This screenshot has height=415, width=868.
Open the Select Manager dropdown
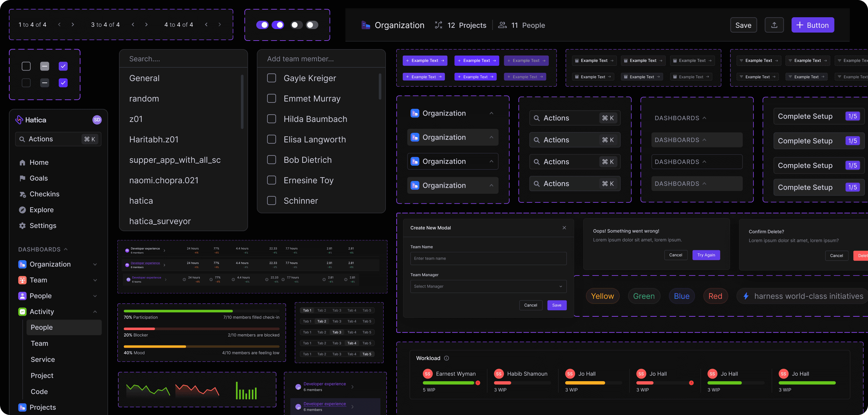click(x=488, y=286)
